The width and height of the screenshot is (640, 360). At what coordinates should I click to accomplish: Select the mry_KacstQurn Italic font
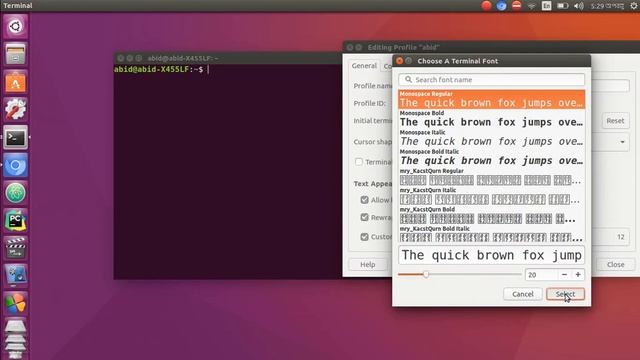(x=491, y=196)
